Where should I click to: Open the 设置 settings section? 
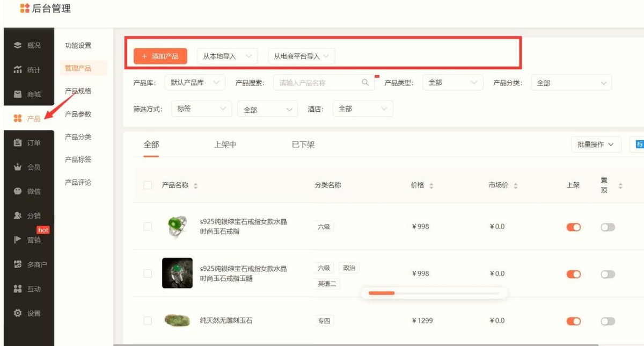tap(27, 313)
